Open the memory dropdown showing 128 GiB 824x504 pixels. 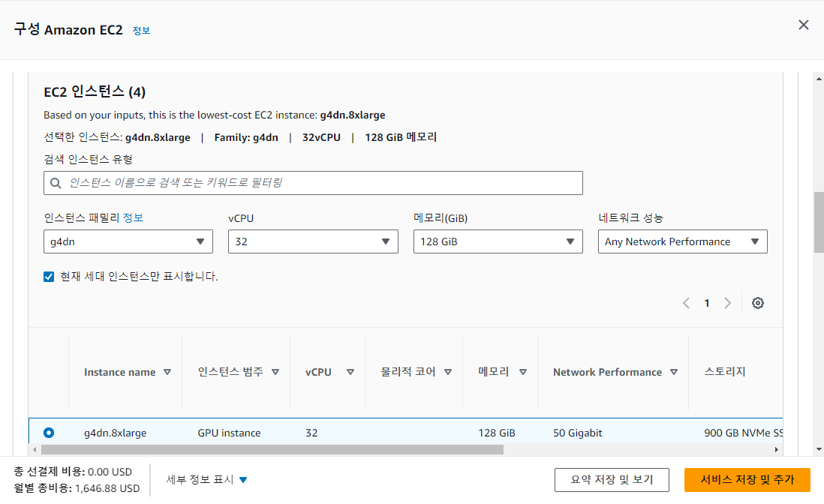(x=498, y=241)
